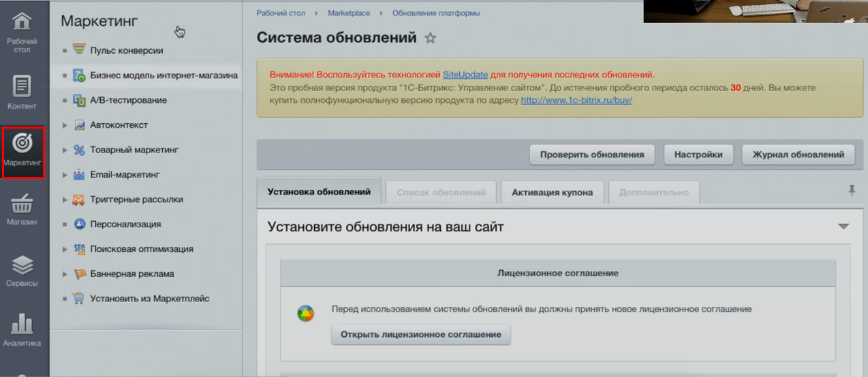
Task: Collapse the Установите обновления section arrow
Action: coord(843,227)
